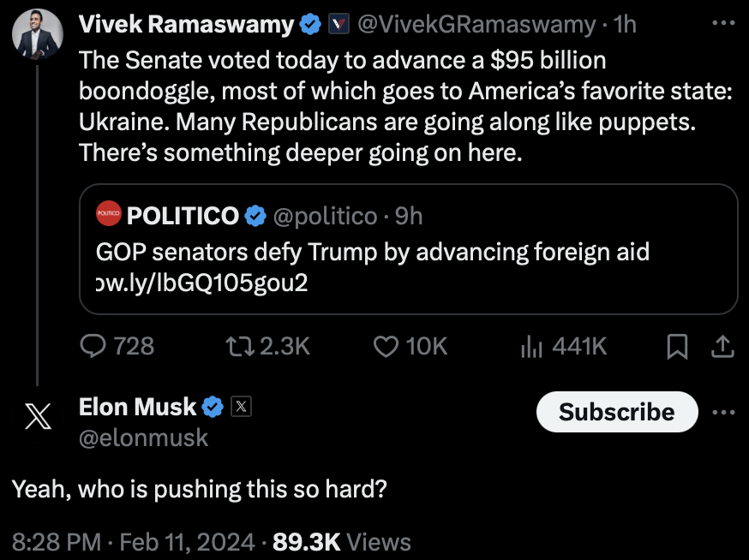
Task: Click Elon Musk's blue verified checkmark
Action: click(x=213, y=408)
